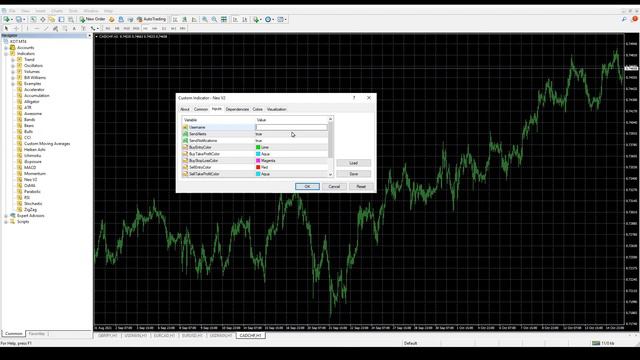Image resolution: width=640 pixels, height=360 pixels.
Task: Toggle the Chart Shift icon
Action: click(245, 19)
